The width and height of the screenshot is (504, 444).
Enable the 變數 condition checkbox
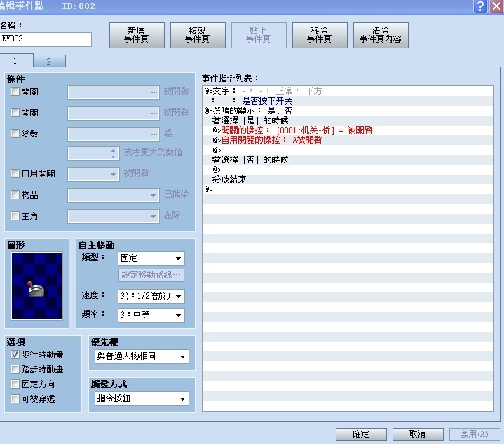click(x=15, y=133)
